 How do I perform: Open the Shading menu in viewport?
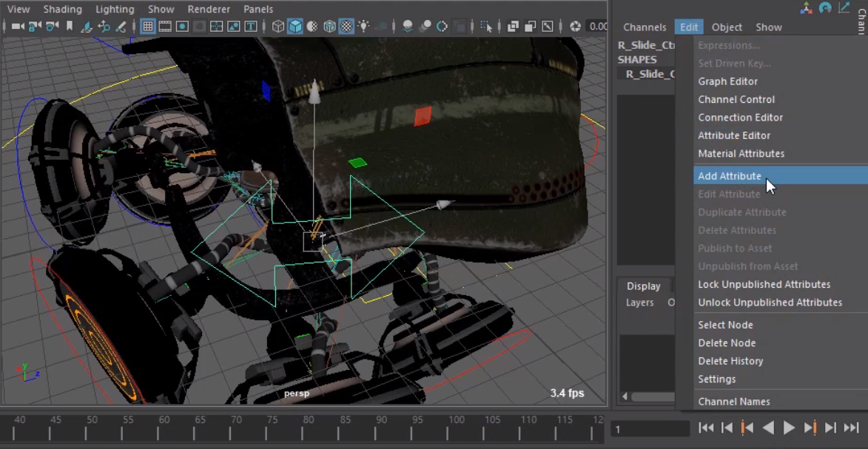coord(62,9)
